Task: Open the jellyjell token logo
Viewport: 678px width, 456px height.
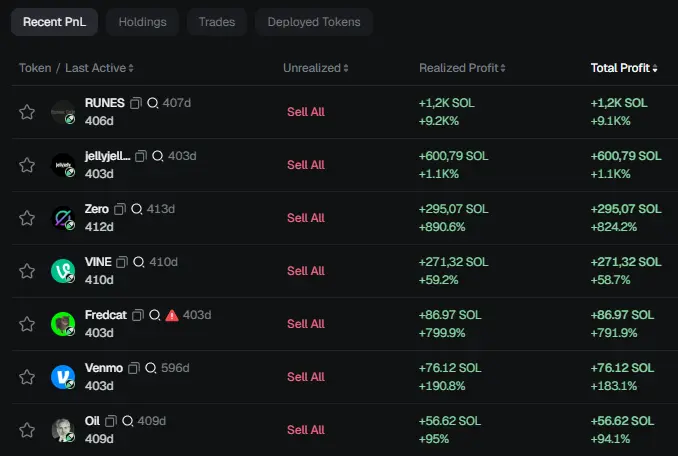Action: (x=63, y=165)
